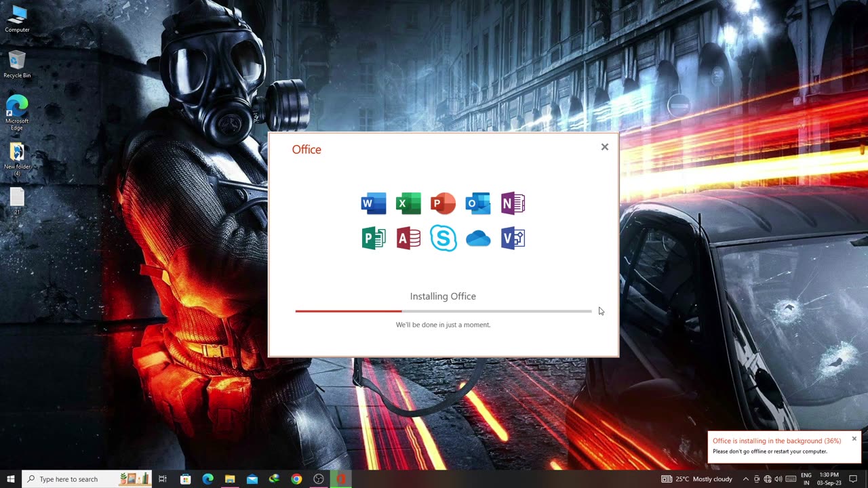Open File Explorer from the taskbar
The width and height of the screenshot is (868, 488).
pyautogui.click(x=230, y=479)
